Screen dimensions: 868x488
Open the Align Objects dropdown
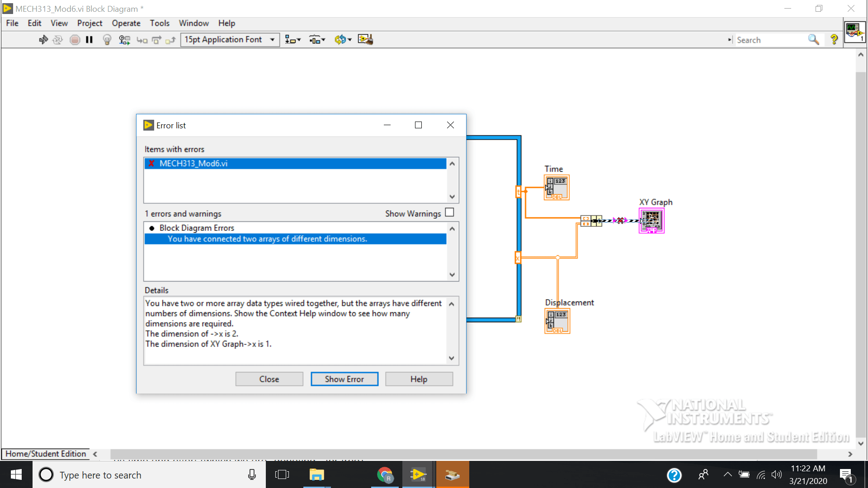click(292, 40)
